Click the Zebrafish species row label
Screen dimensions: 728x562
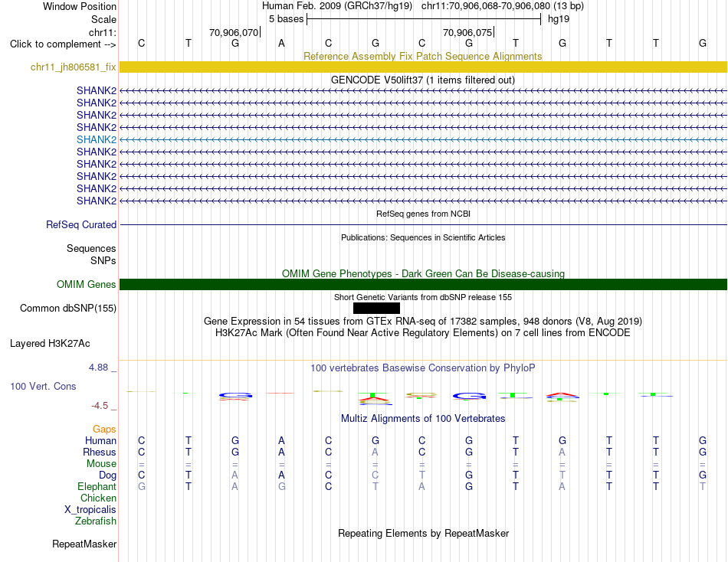tap(96, 521)
